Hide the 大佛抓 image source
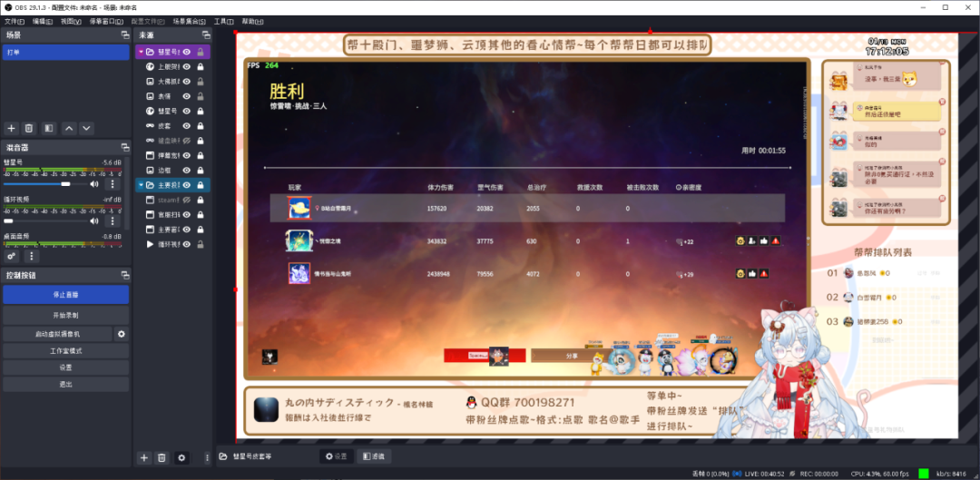The height and width of the screenshot is (480, 980). (x=186, y=82)
